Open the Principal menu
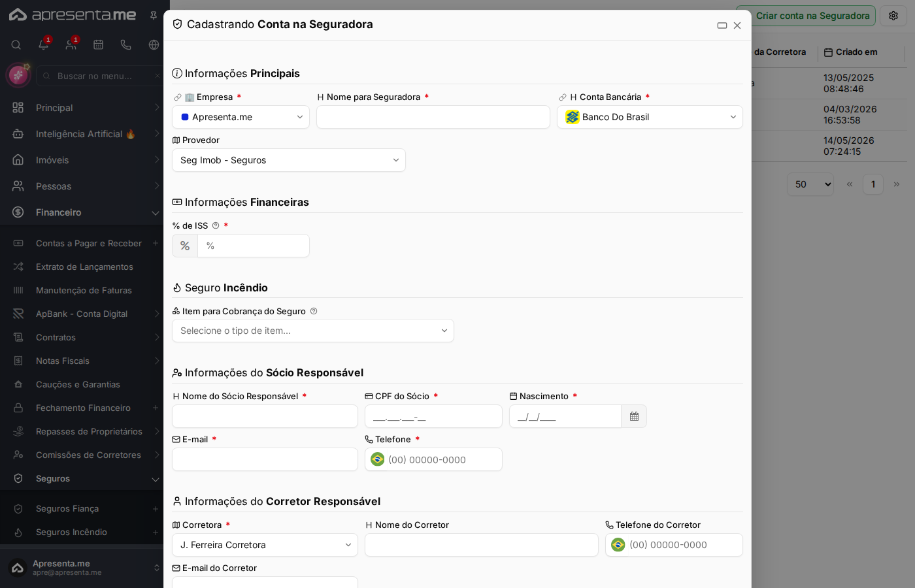 click(82, 108)
